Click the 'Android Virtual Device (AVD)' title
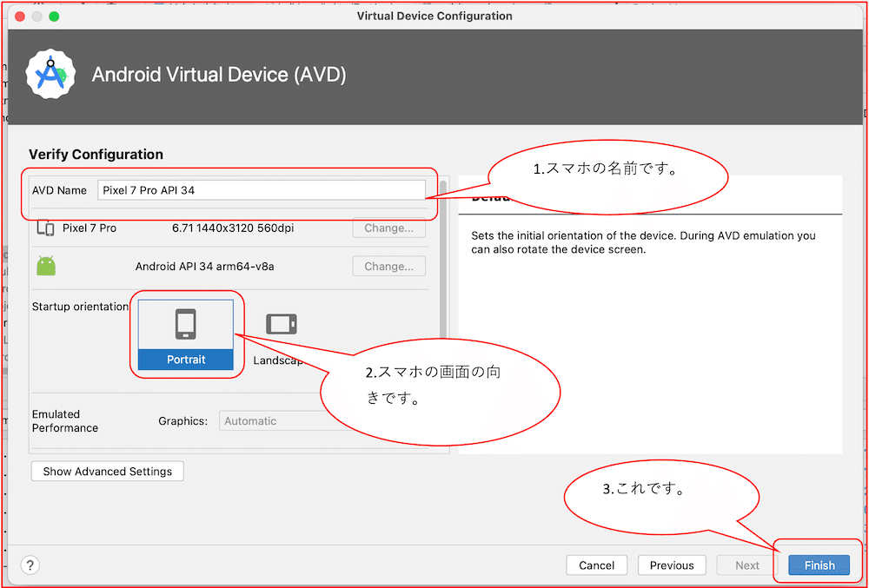 pos(219,74)
